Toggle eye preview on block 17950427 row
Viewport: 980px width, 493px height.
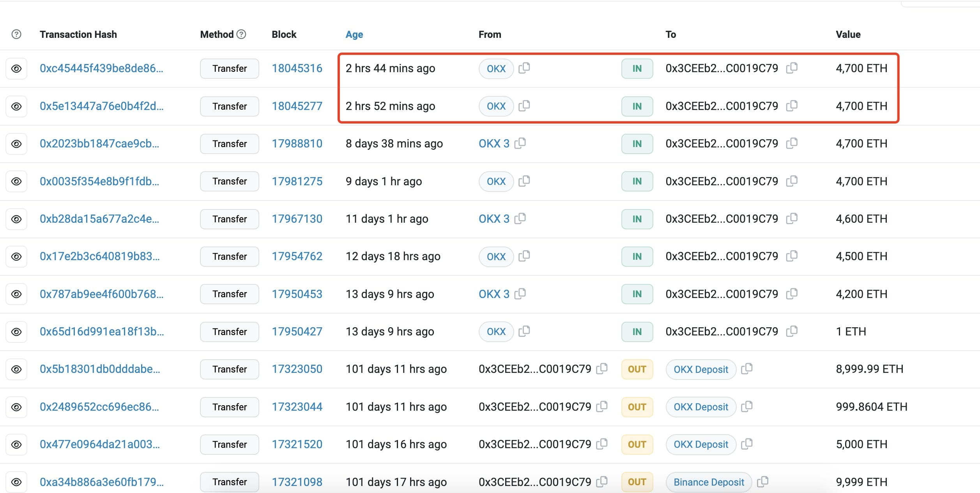16,332
